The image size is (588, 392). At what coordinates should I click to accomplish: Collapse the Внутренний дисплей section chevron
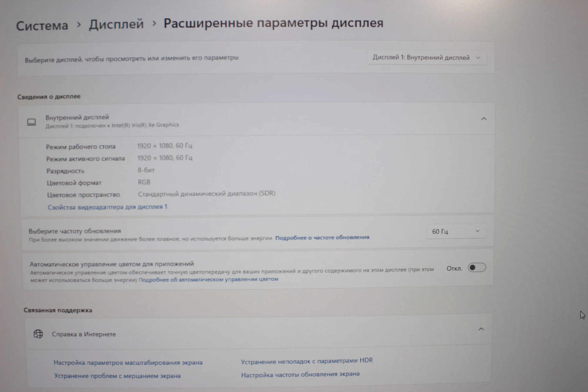pos(484,119)
